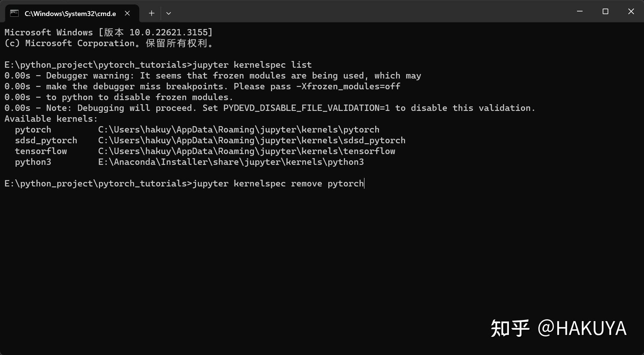
Task: Click the Microsoft Windows version line
Action: tap(108, 32)
